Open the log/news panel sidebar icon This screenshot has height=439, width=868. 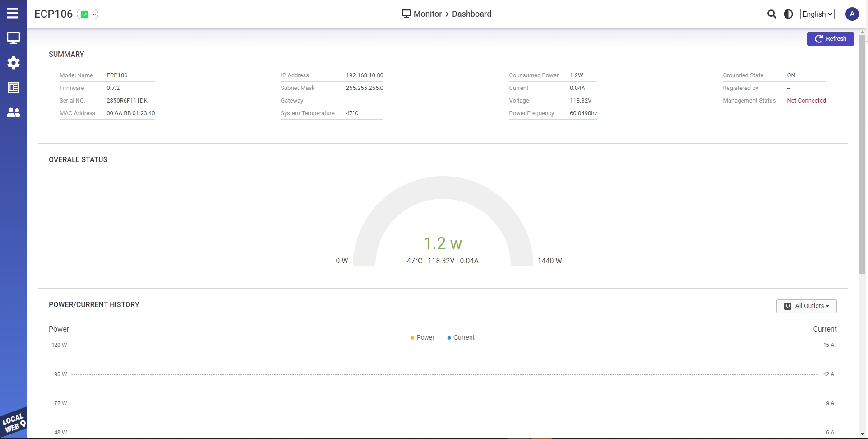pyautogui.click(x=13, y=88)
